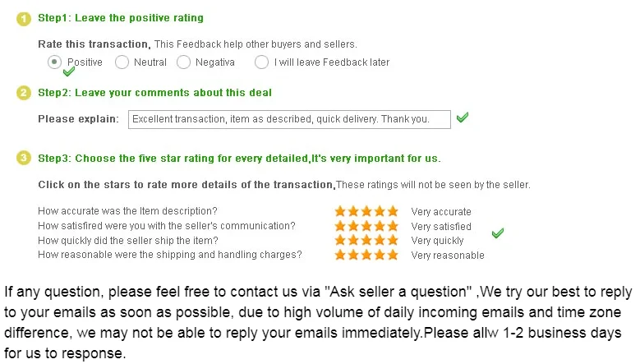The image size is (640, 364).
Task: Click the Step 3 number badge icon
Action: (24, 158)
